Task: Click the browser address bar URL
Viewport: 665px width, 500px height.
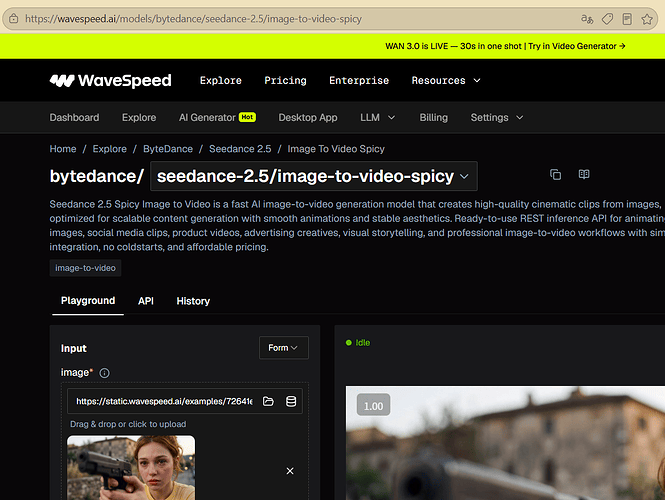Action: tap(193, 19)
